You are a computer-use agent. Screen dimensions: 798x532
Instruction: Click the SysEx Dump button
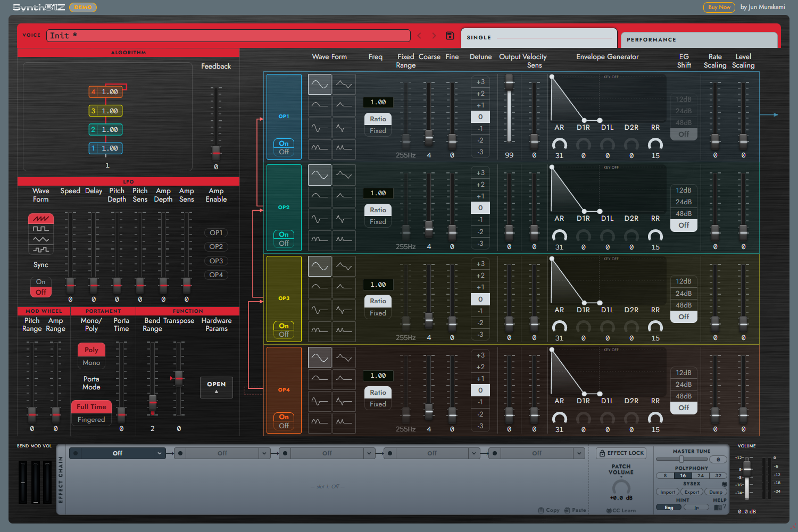(716, 492)
